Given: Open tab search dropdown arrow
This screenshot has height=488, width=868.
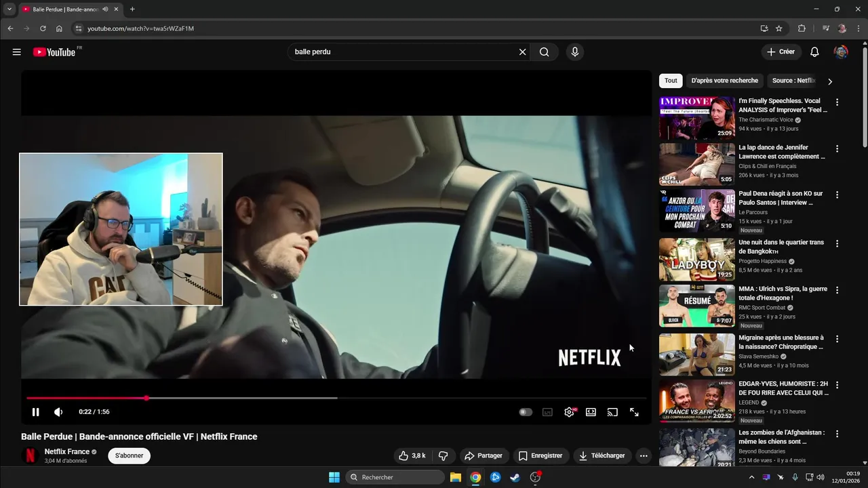Looking at the screenshot, I should click(x=9, y=9).
